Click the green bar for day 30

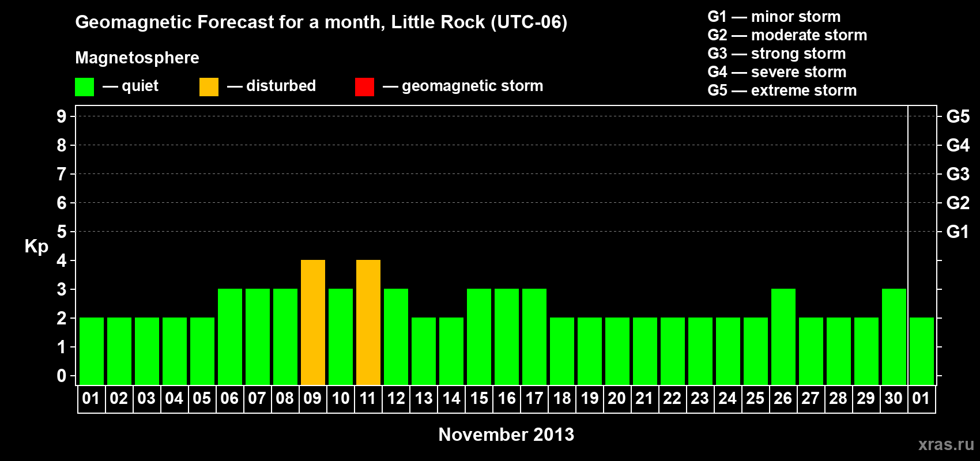point(894,337)
